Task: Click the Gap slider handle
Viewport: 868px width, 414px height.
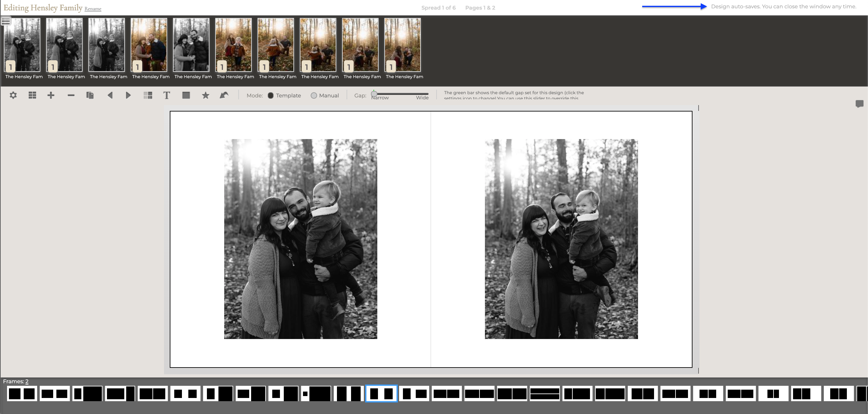Action: (374, 94)
